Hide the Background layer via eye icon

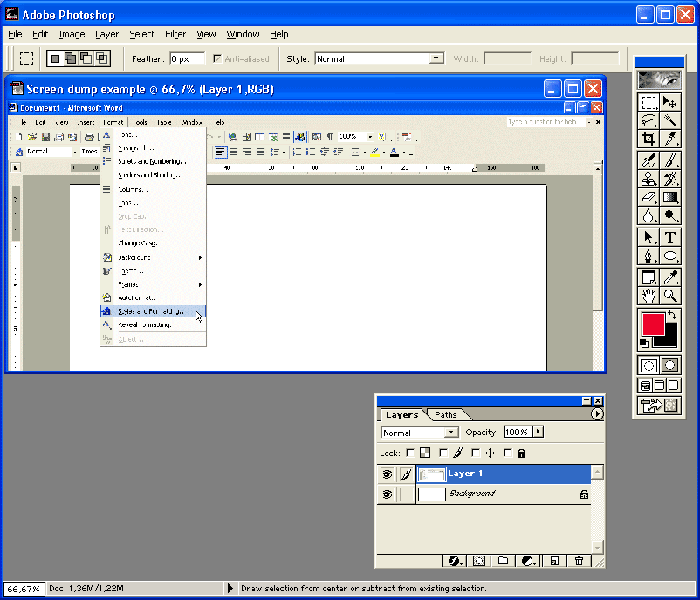coord(387,494)
